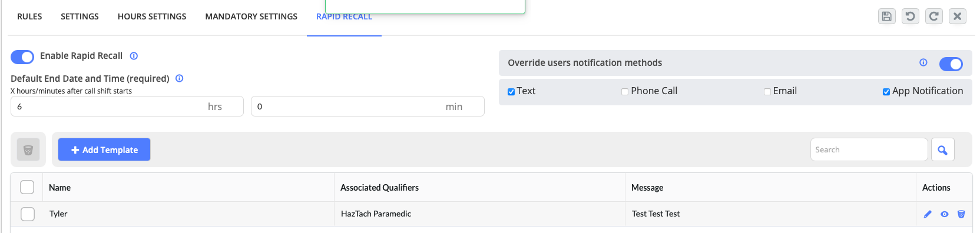Toggle the Enable Rapid Recall switch
Image resolution: width=980 pixels, height=233 pixels.
tap(22, 56)
